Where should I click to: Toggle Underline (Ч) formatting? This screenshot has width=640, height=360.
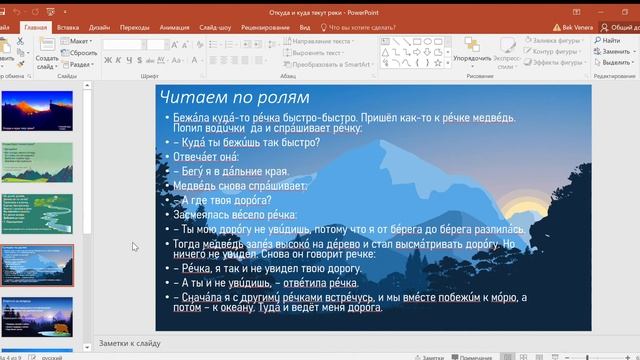click(129, 60)
